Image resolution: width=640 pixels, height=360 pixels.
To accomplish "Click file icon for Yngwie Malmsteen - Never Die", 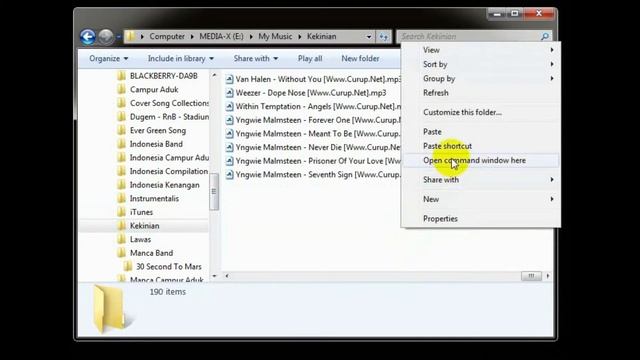I will point(229,147).
